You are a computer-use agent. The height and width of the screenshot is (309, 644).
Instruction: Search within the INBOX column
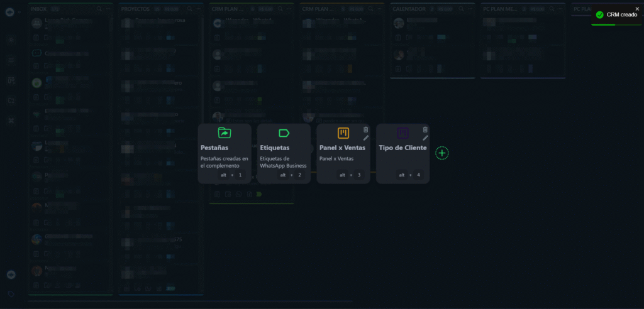point(99,9)
